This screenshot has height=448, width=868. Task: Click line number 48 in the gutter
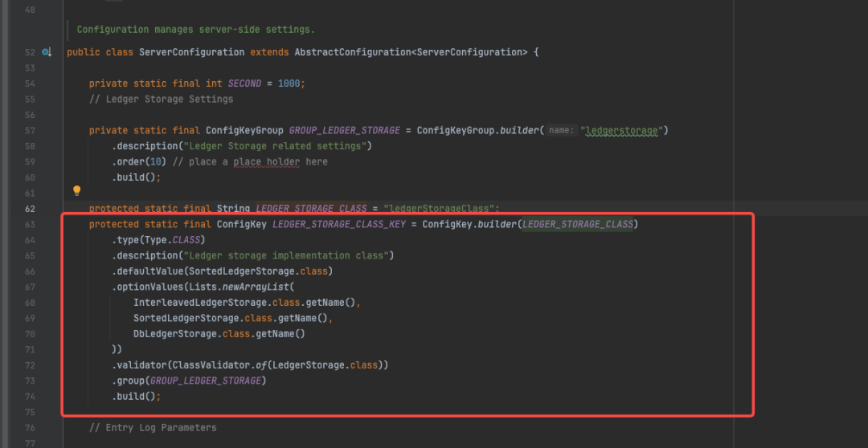point(30,10)
